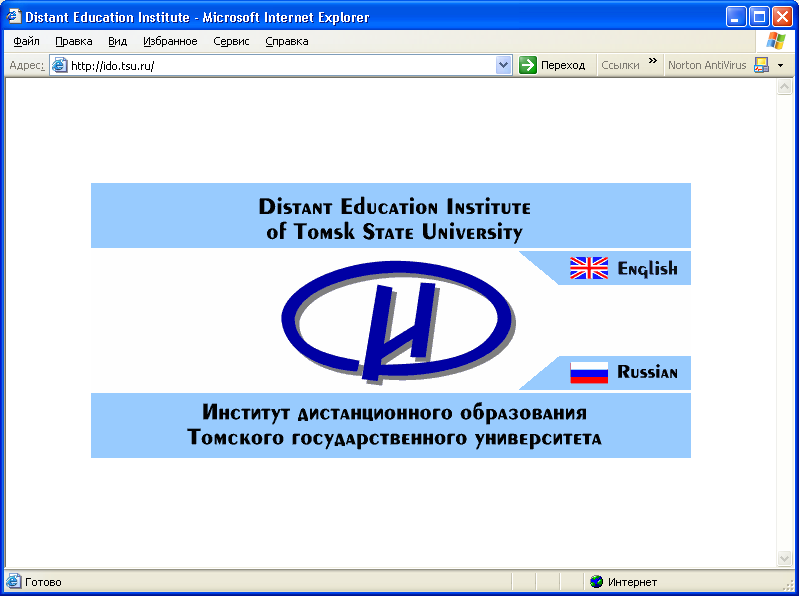This screenshot has height=596, width=799.
Task: Close the Internet Explorer window
Action: 782,17
